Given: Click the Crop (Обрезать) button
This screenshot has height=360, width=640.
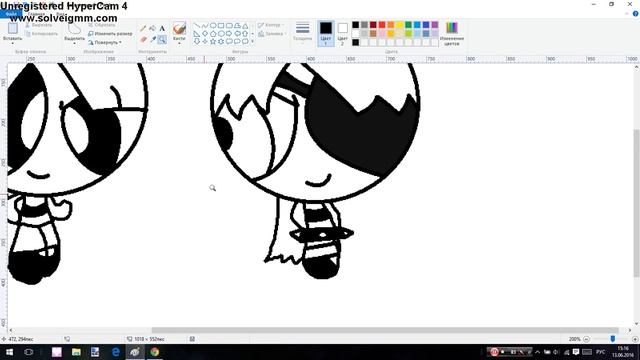Looking at the screenshot, I should coord(102,25).
